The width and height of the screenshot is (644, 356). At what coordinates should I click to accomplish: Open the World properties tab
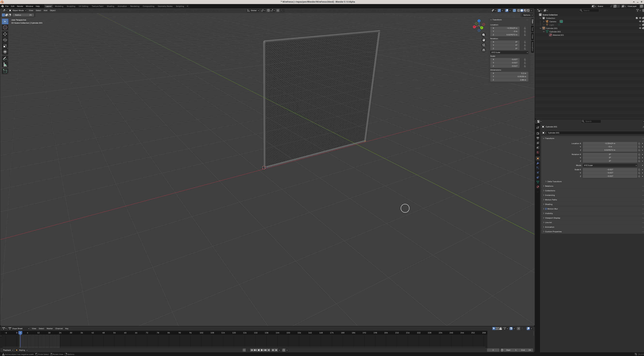[538, 152]
